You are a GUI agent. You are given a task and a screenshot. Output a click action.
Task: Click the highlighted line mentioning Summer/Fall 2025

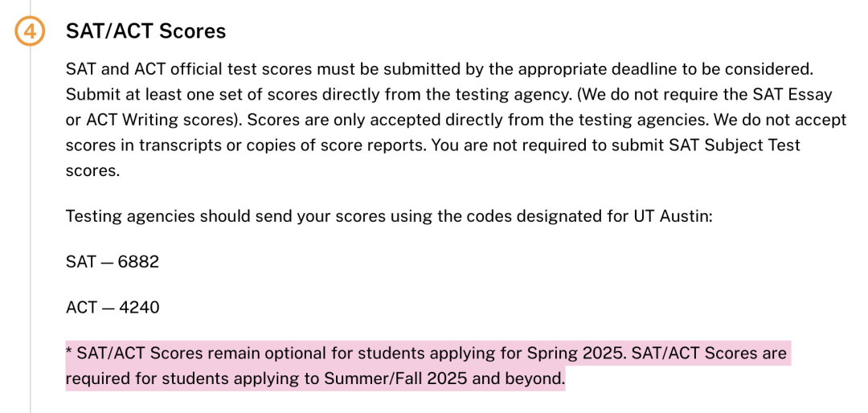coord(316,379)
